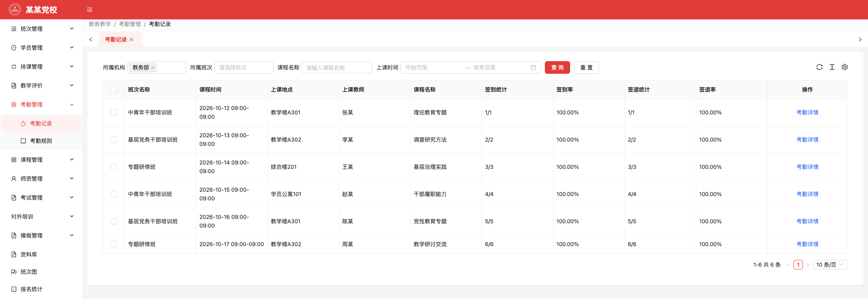Click the 报名统计 icon
The height and width of the screenshot is (299, 868).
pos(14,289)
